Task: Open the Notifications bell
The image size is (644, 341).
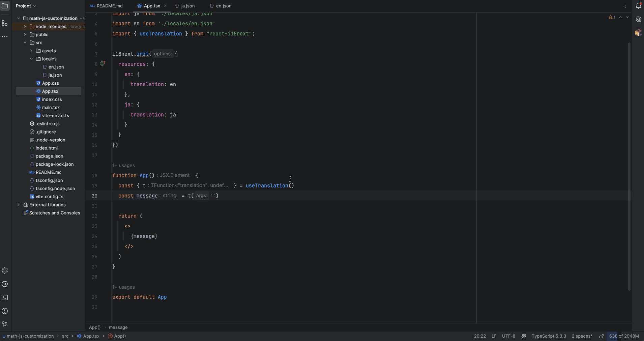Action: tap(638, 6)
